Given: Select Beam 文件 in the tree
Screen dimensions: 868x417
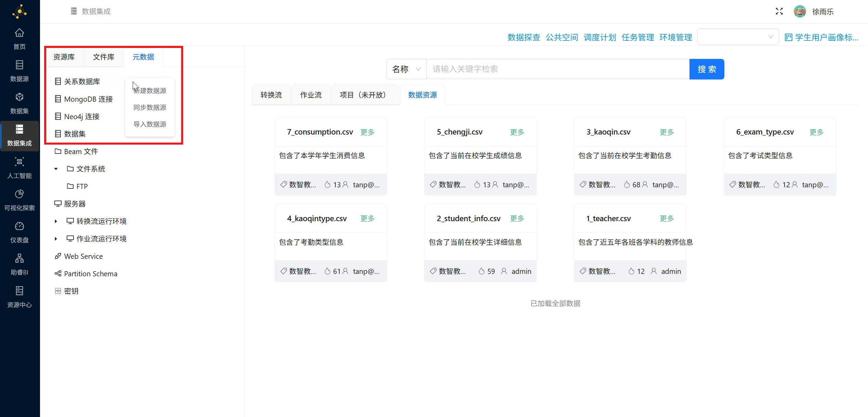Looking at the screenshot, I should pyautogui.click(x=81, y=151).
